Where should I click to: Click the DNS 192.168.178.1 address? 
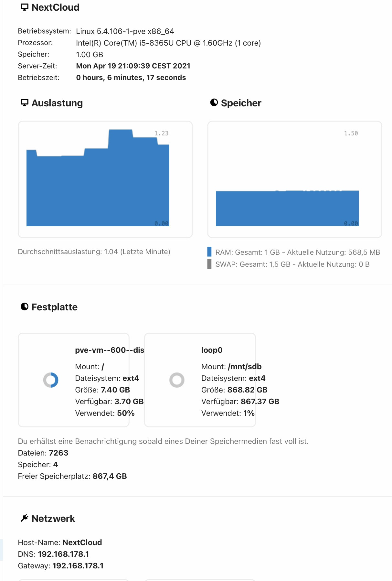pos(63,554)
